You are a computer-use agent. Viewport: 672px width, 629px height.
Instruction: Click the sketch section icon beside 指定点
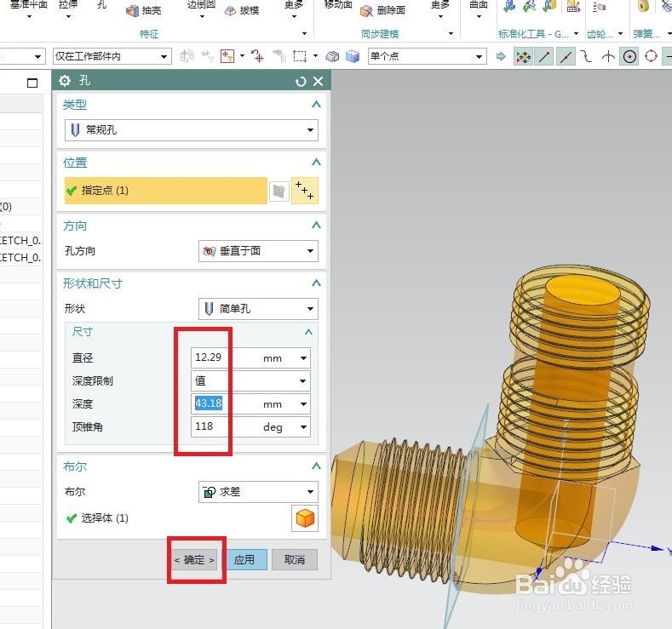[279, 191]
